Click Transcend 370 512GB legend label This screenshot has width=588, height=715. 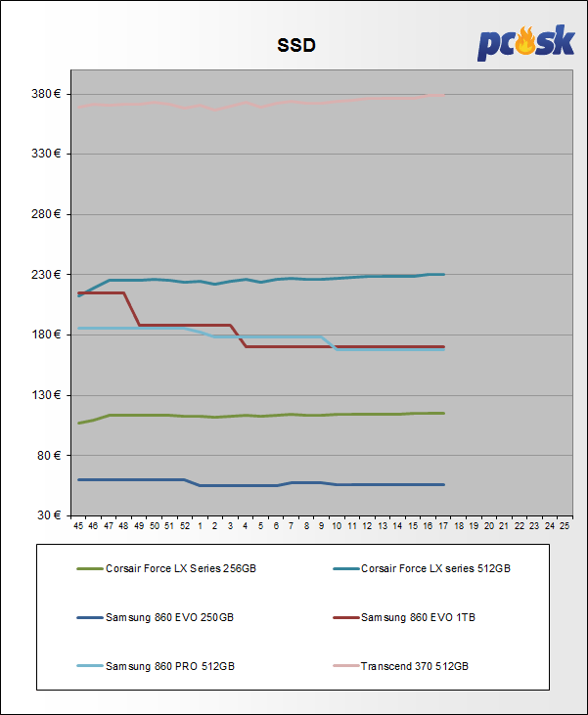point(415,666)
